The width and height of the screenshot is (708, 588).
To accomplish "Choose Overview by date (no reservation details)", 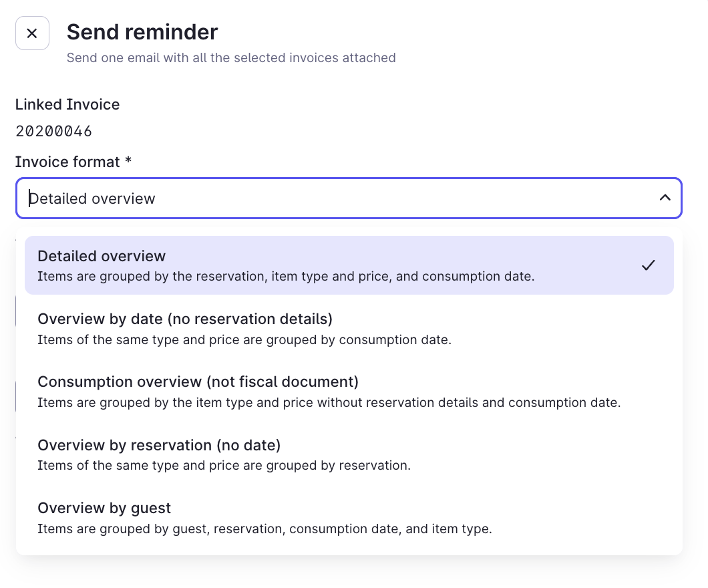I will [x=349, y=328].
